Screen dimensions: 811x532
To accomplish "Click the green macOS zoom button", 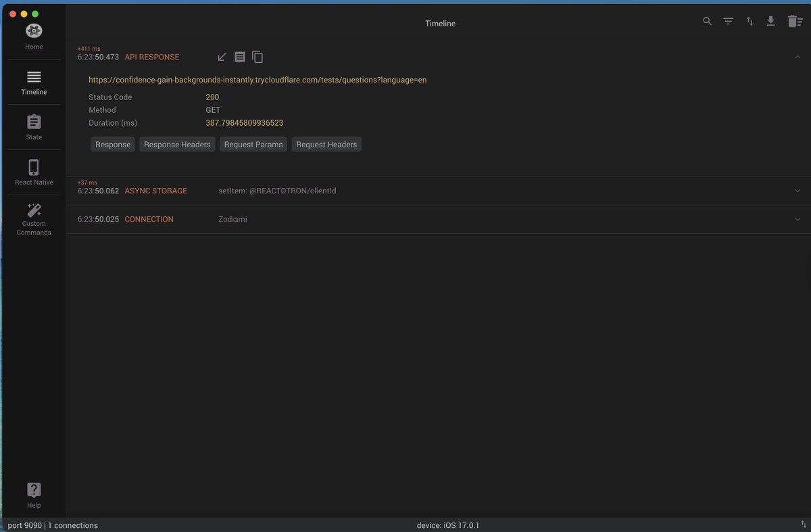I will (x=35, y=14).
